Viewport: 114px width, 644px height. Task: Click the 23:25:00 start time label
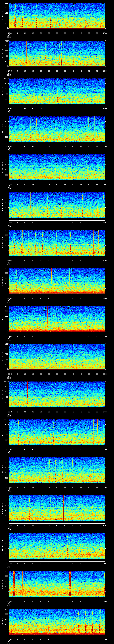9,374
